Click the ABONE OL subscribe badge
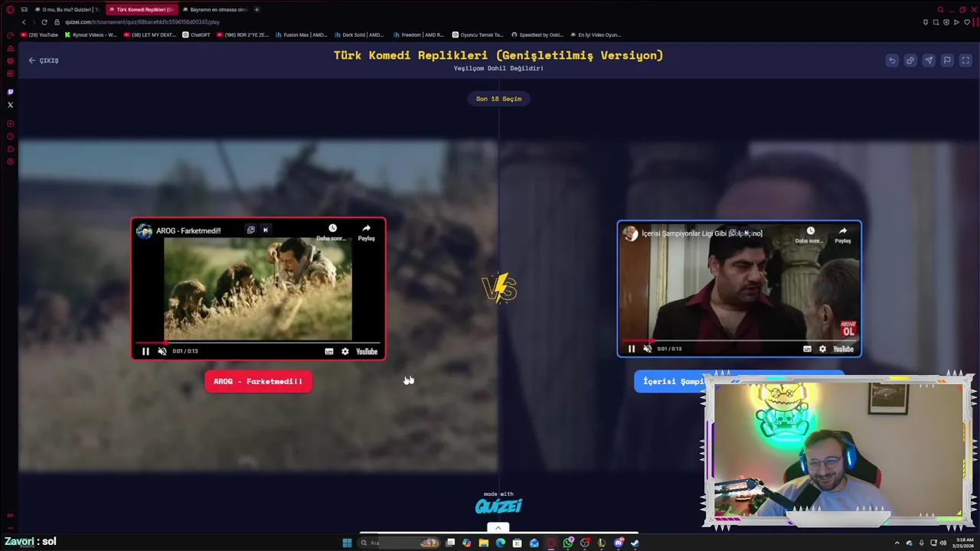The image size is (980, 551). 848,328
